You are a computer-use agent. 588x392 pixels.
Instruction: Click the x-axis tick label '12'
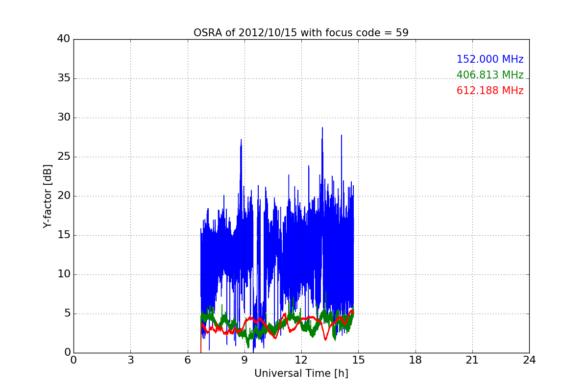click(x=301, y=360)
